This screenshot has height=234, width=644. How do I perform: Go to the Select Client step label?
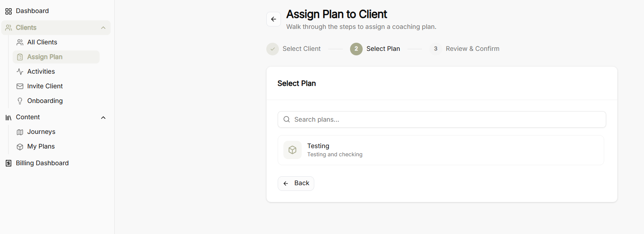[302, 49]
